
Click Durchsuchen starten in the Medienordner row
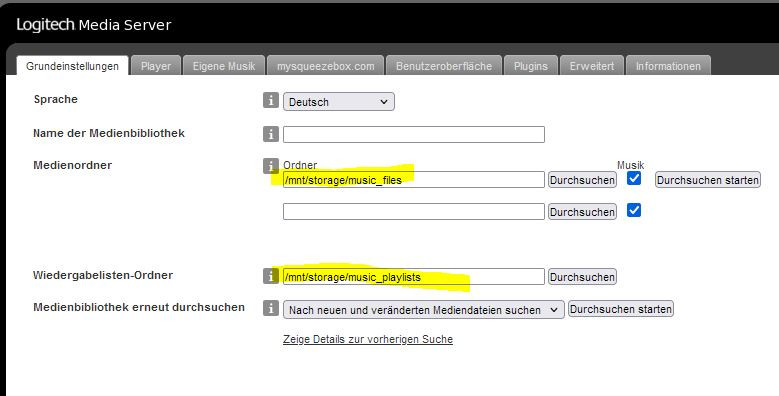click(707, 180)
